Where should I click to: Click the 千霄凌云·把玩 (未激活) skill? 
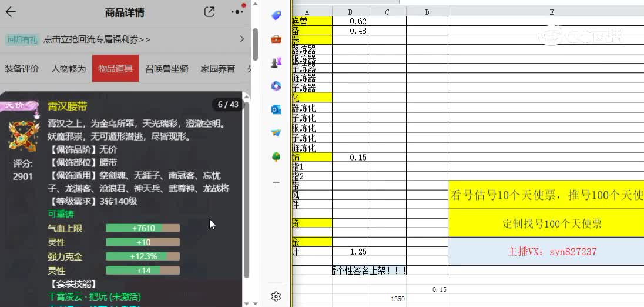[94, 296]
